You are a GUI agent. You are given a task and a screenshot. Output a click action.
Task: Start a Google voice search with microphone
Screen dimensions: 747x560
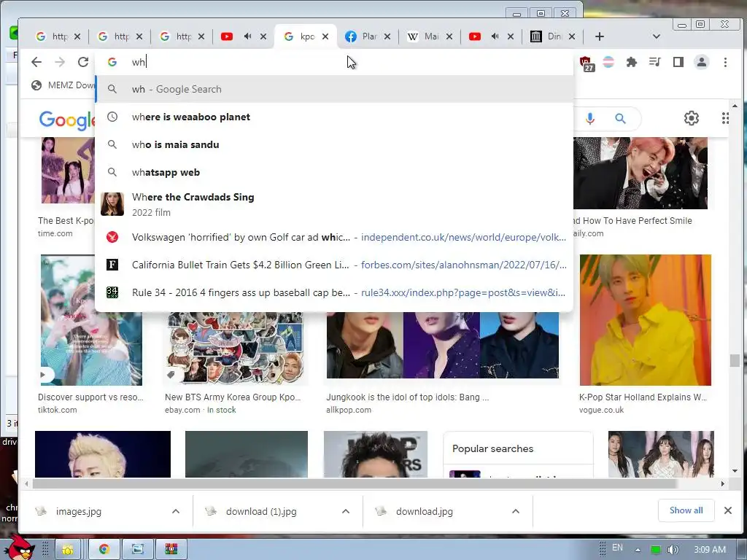[589, 119]
